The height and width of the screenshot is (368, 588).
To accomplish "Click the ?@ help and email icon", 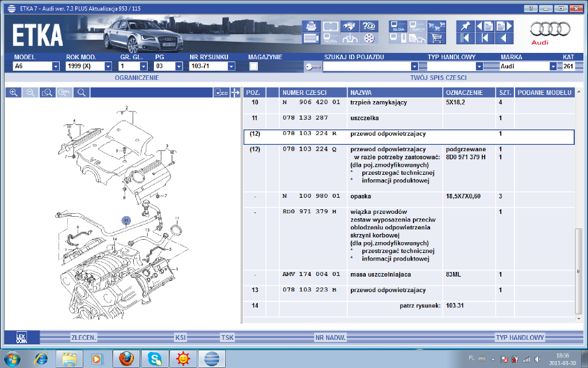I will 369,26.
